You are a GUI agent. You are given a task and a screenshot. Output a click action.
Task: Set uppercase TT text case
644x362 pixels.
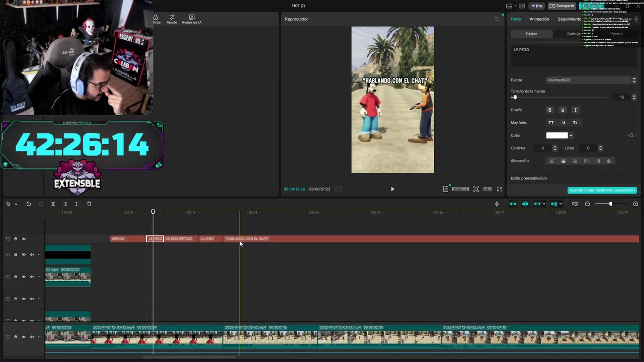[551, 123]
